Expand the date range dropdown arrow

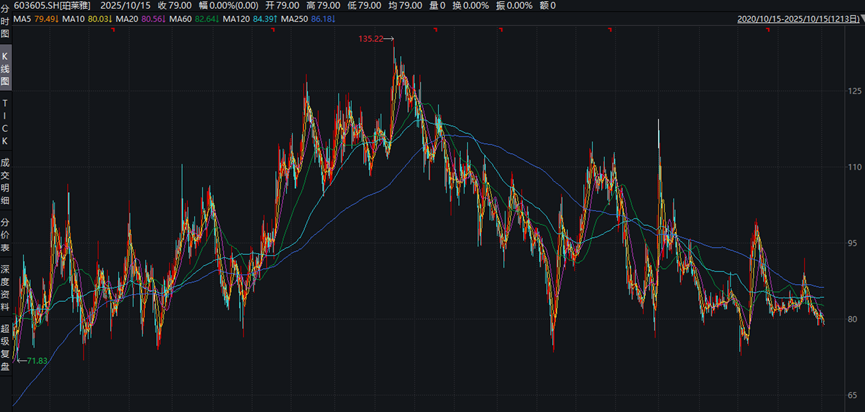tap(859, 18)
